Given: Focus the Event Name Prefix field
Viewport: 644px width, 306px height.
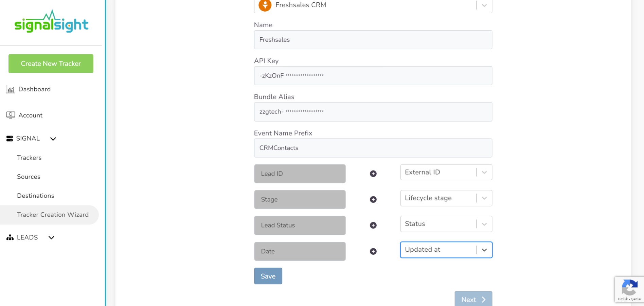Looking at the screenshot, I should pos(373,148).
